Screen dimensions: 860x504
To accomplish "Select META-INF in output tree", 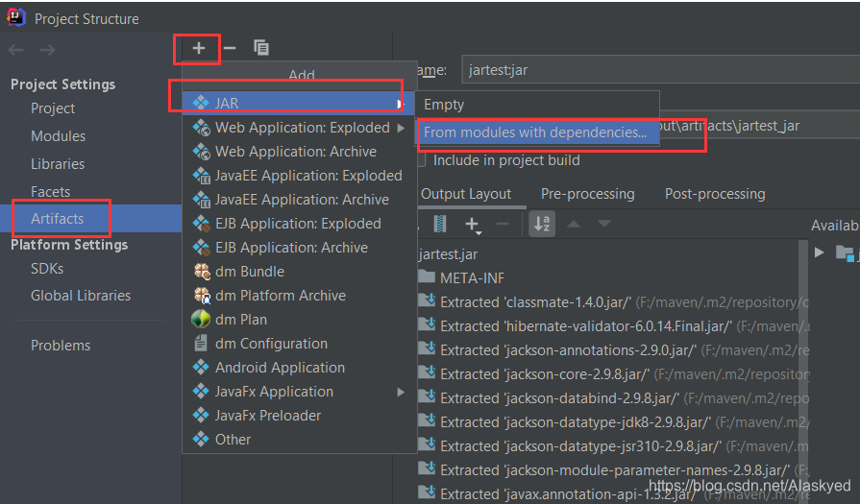I will [472, 278].
